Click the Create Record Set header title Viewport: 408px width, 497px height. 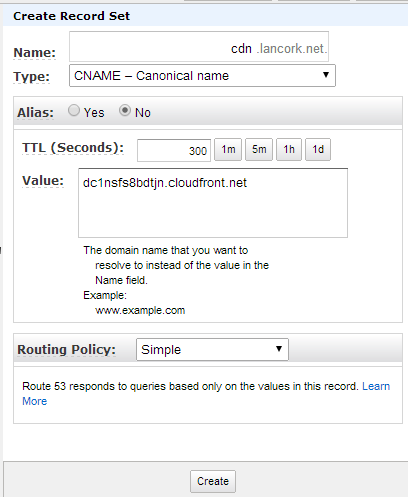(x=71, y=16)
